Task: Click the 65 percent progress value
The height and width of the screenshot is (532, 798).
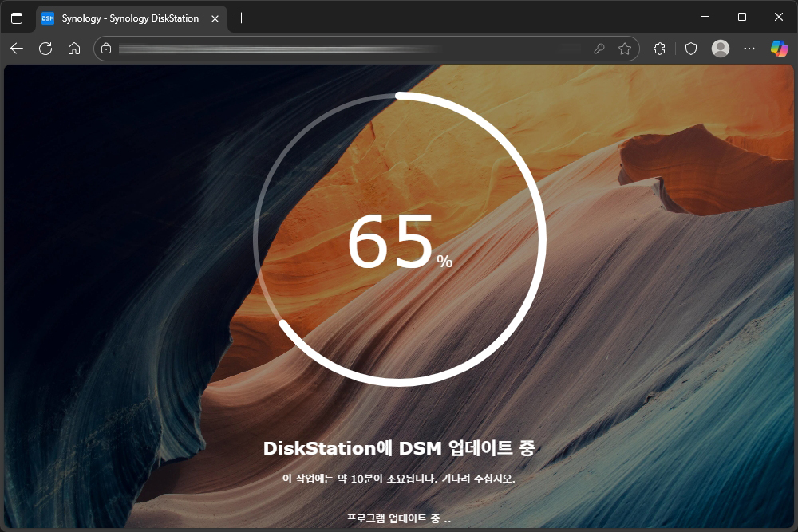Action: (400, 241)
